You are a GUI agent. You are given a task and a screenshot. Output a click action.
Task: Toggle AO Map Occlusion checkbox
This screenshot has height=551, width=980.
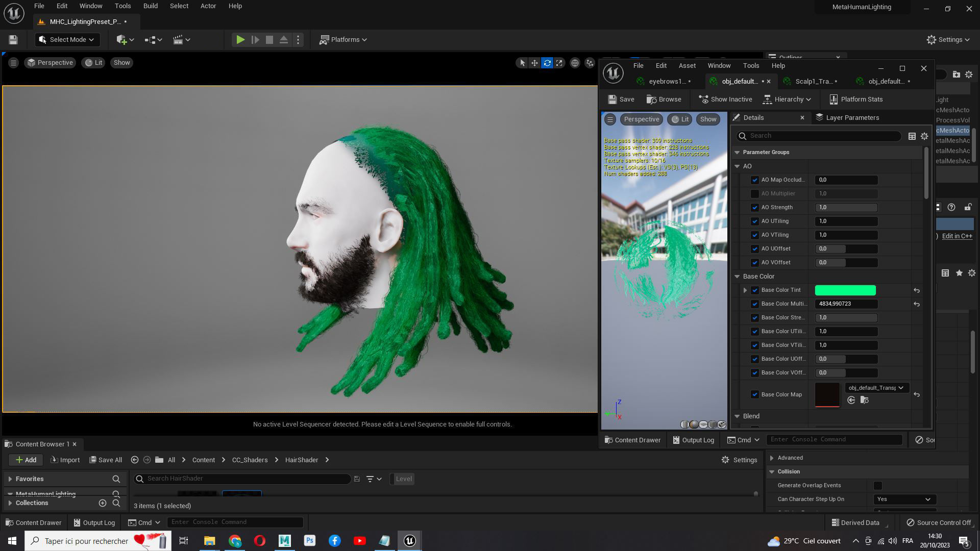(755, 180)
